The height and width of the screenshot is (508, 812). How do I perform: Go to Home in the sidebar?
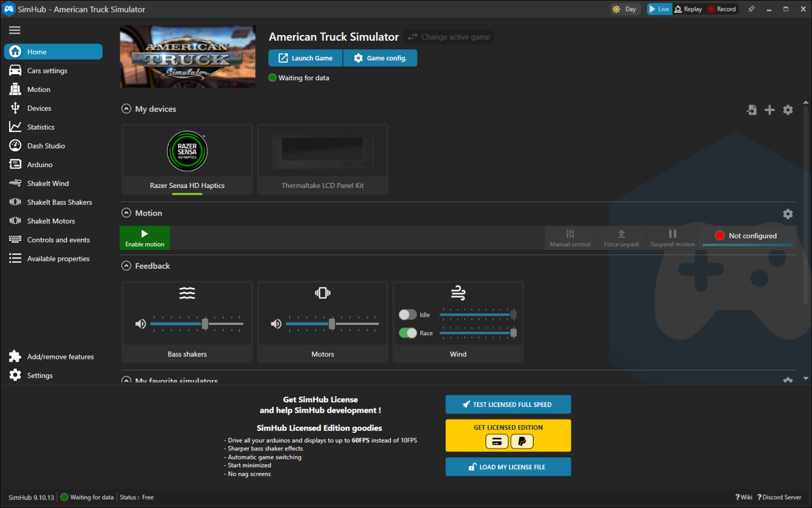coord(53,51)
